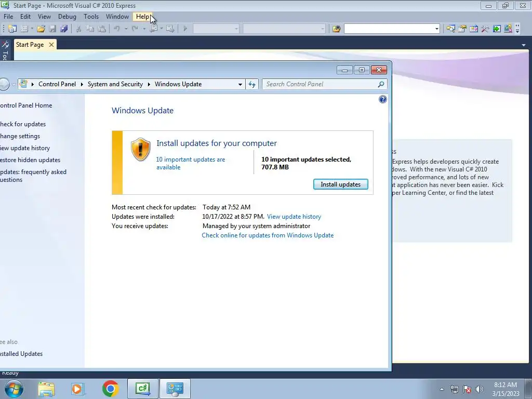Image resolution: width=532 pixels, height=399 pixels.
Task: Click the Undo arrow icon
Action: click(117, 29)
